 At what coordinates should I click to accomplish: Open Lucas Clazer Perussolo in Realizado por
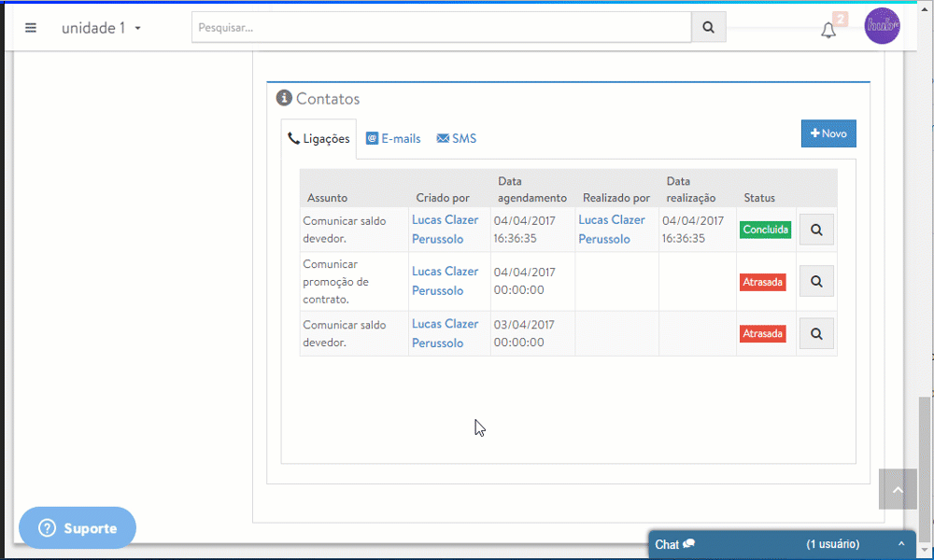pyautogui.click(x=612, y=230)
